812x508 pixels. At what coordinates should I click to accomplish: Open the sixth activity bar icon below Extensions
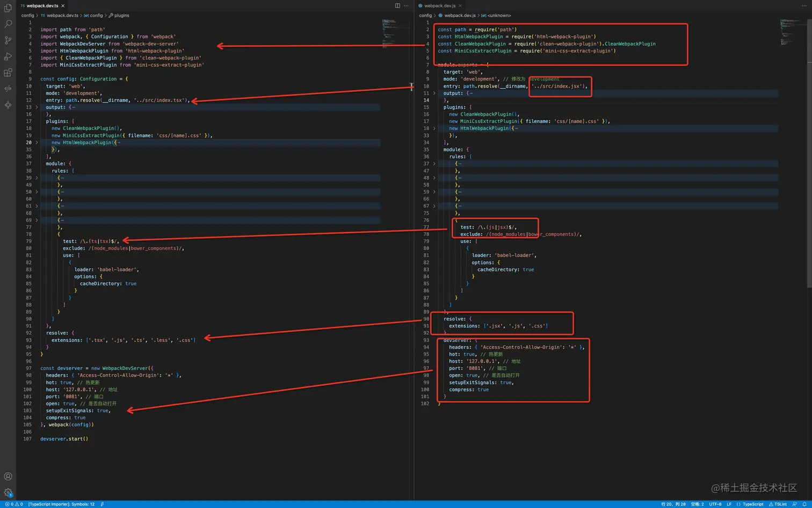pos(8,89)
